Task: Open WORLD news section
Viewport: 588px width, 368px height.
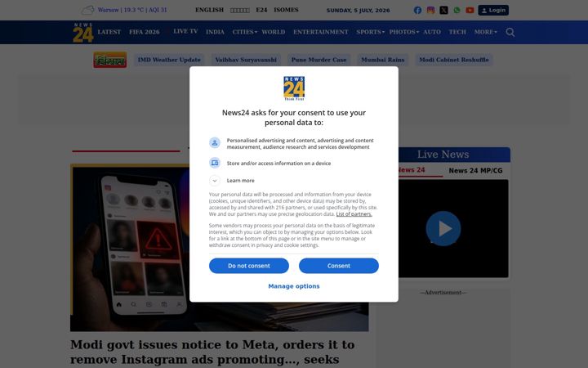Action: coord(274,32)
